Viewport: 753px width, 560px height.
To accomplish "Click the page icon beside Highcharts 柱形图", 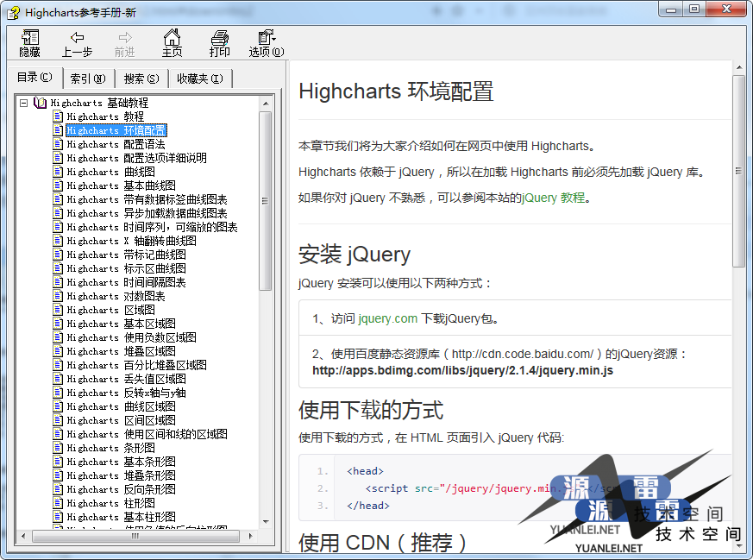I will pos(58,503).
